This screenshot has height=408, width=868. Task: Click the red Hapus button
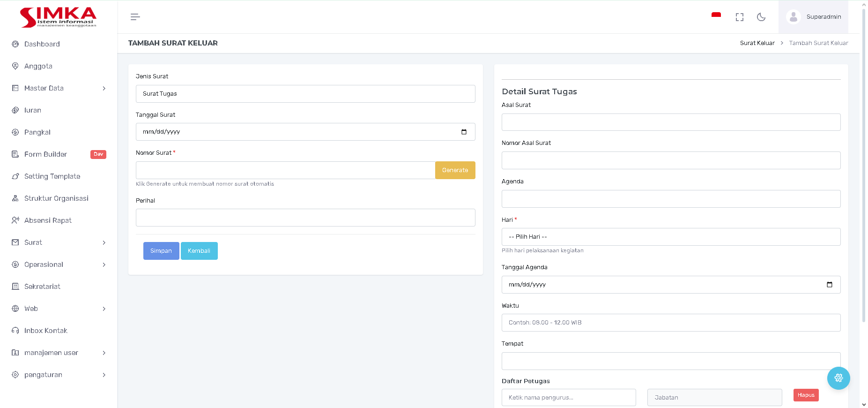[x=806, y=395]
